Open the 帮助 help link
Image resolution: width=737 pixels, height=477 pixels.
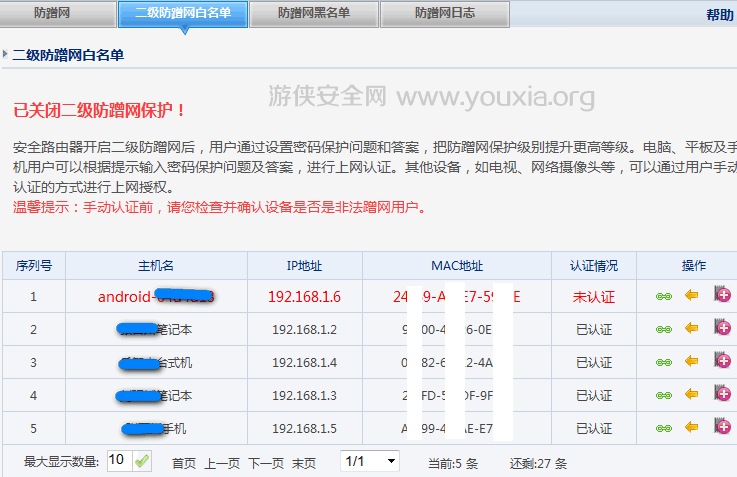point(720,15)
